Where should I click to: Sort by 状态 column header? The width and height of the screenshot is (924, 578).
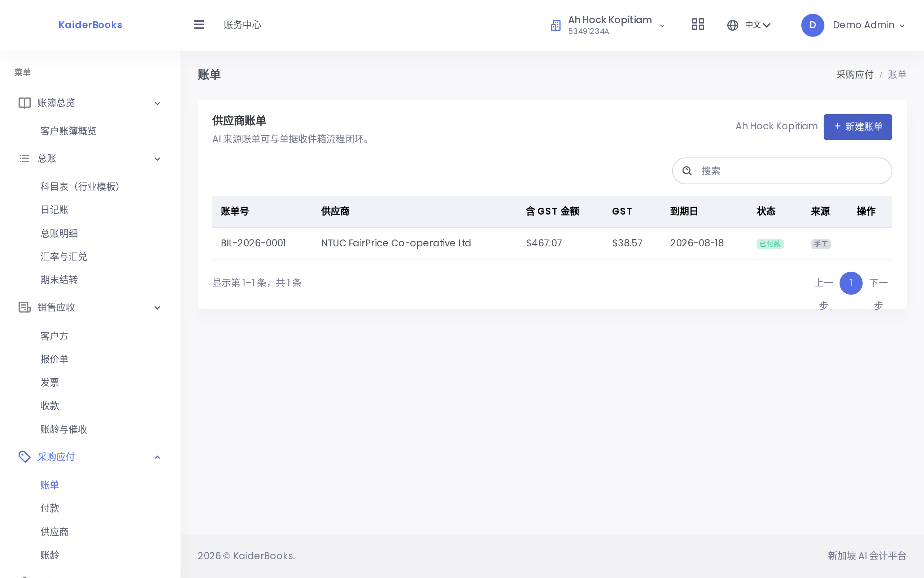766,211
